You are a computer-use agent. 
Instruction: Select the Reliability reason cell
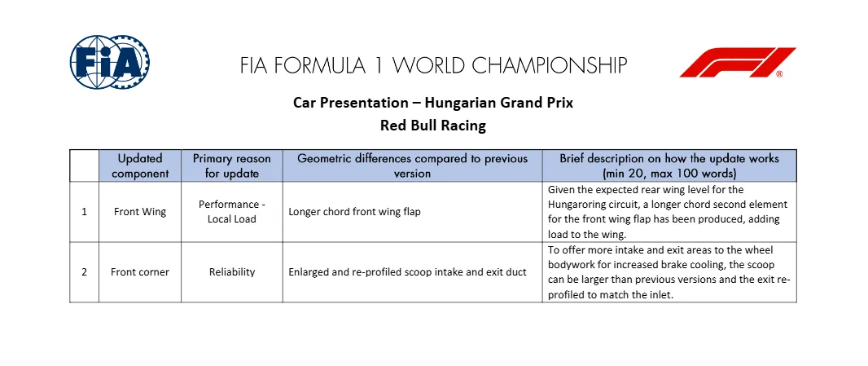click(x=232, y=271)
